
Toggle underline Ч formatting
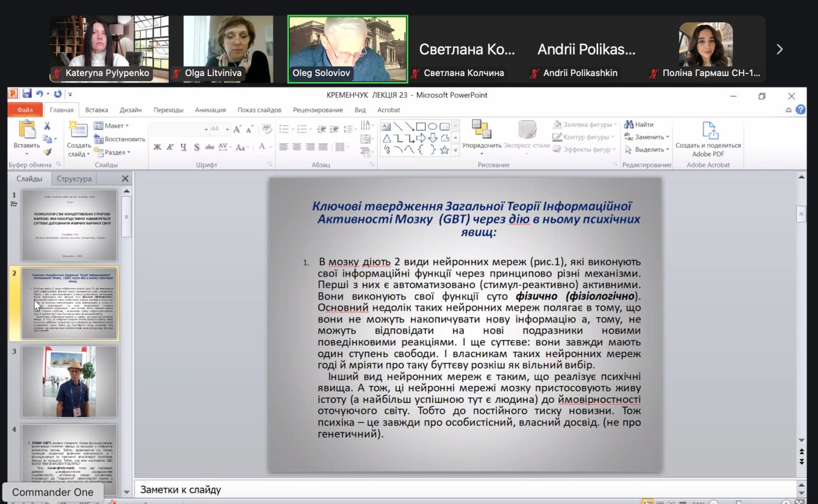click(x=183, y=147)
